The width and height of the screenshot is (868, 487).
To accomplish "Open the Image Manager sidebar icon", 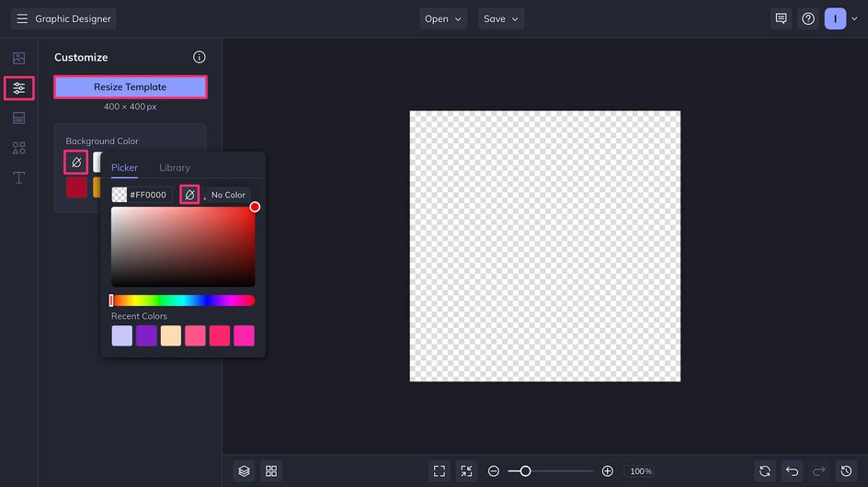I will (x=18, y=58).
